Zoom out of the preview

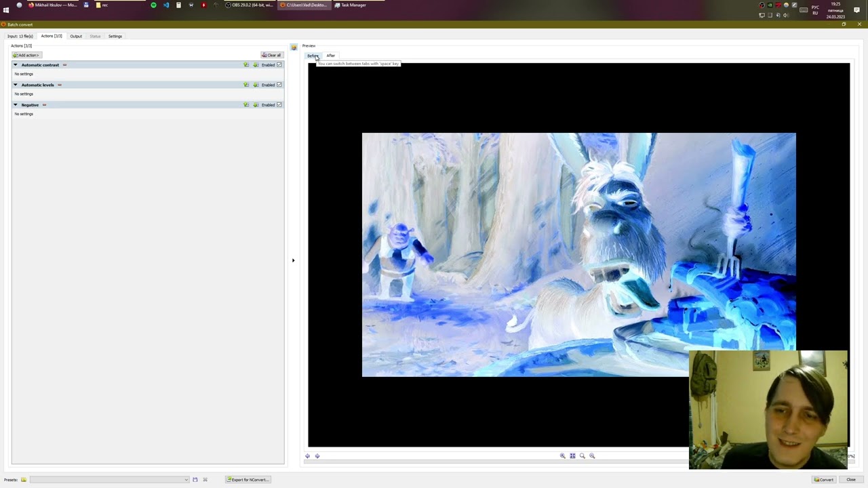(x=592, y=456)
